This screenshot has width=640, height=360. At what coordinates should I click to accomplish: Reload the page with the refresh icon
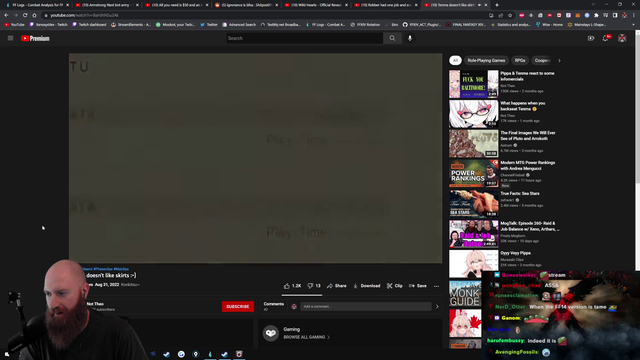coord(25,15)
